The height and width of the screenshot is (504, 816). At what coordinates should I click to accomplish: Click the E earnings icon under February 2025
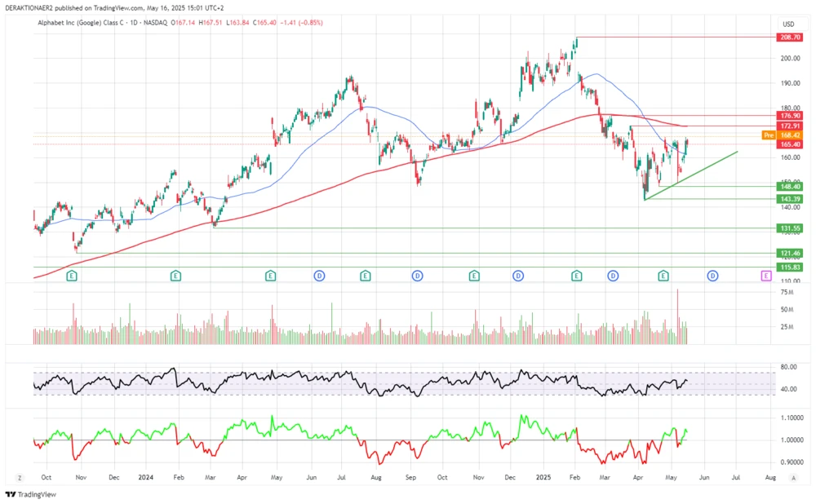(575, 276)
